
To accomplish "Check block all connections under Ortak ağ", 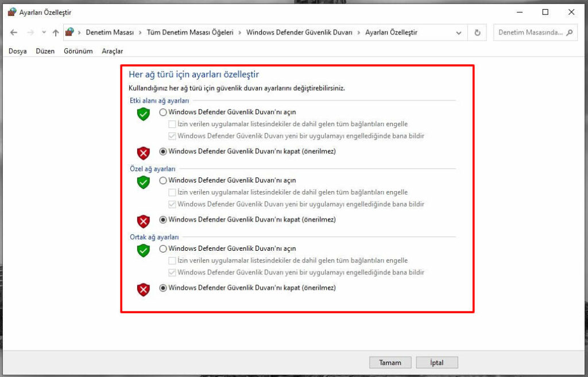I will (172, 261).
